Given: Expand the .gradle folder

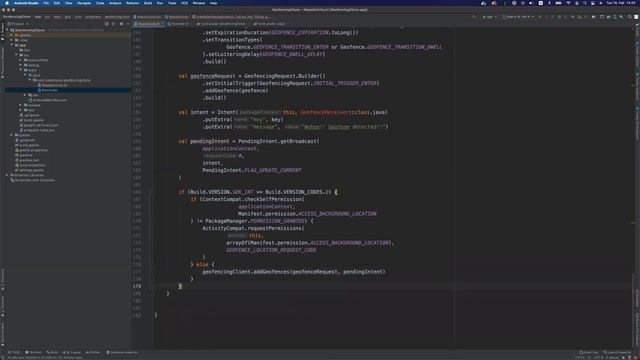Looking at the screenshot, I should coord(12,35).
